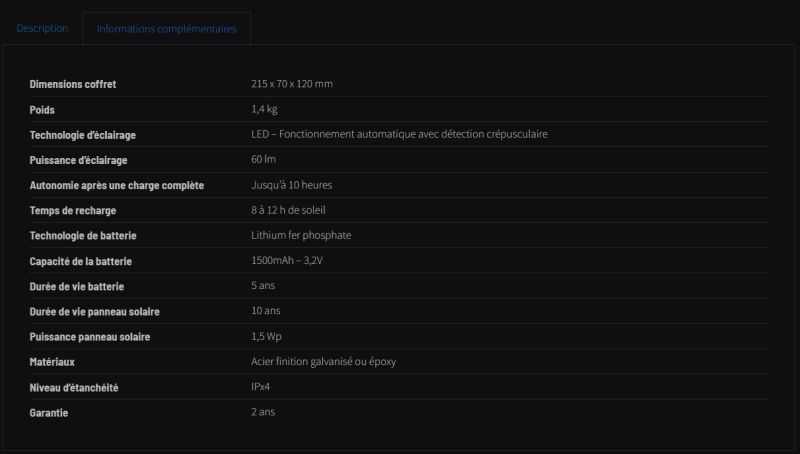Click the 1500mAh – 3,2V value
This screenshot has width=800, height=454.
(x=287, y=261)
